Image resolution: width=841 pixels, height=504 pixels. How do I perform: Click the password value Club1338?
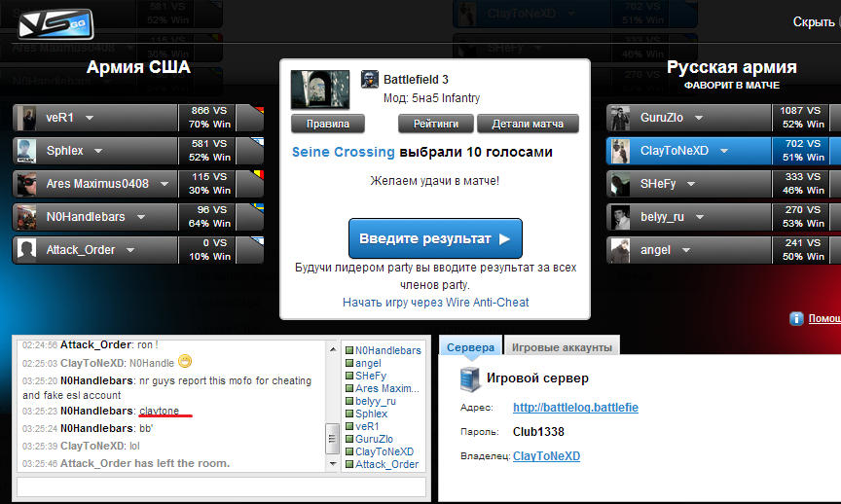coord(538,432)
